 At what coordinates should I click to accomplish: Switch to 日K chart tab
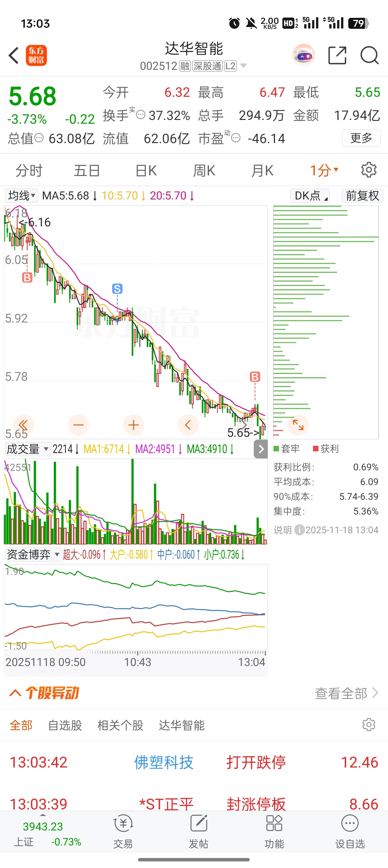click(146, 170)
